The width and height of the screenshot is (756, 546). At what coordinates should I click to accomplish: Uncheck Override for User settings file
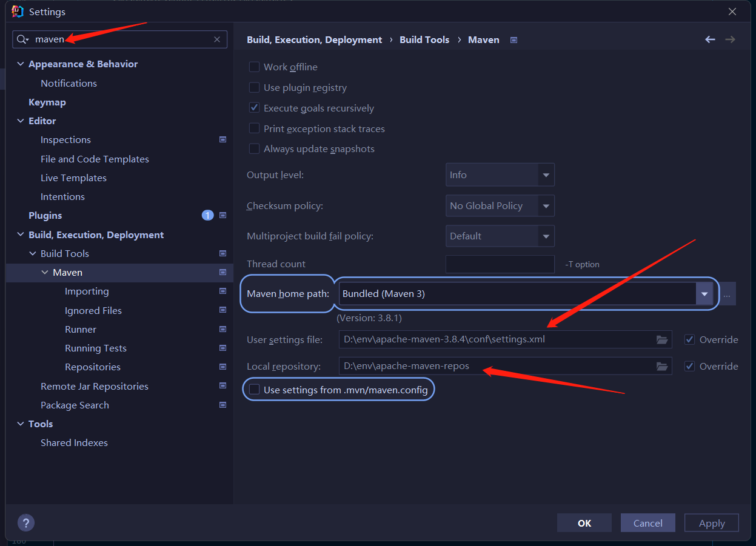[689, 339]
